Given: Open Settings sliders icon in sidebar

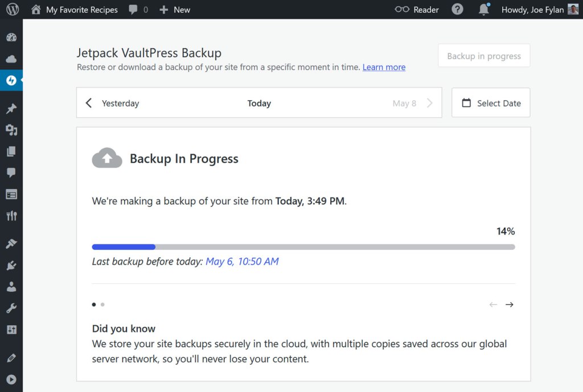Looking at the screenshot, I should click(x=11, y=329).
